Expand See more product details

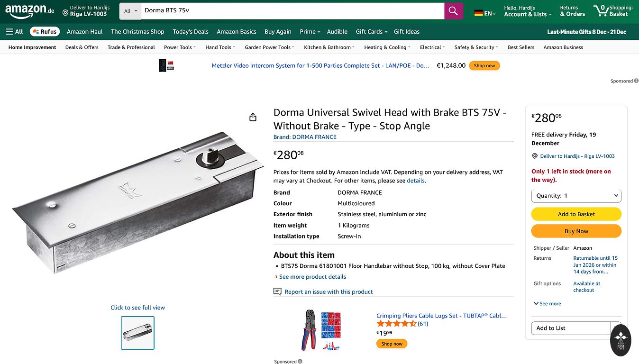coord(312,277)
